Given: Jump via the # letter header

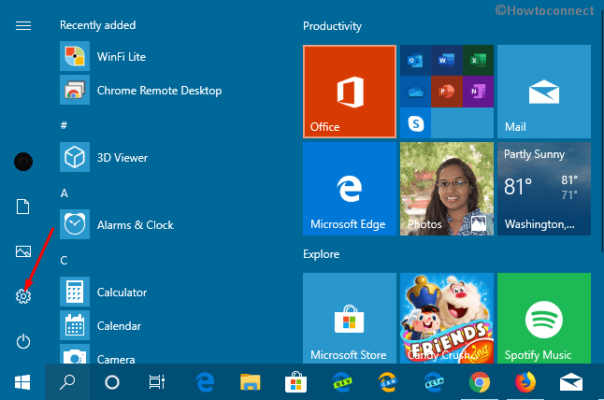Looking at the screenshot, I should coord(64,125).
